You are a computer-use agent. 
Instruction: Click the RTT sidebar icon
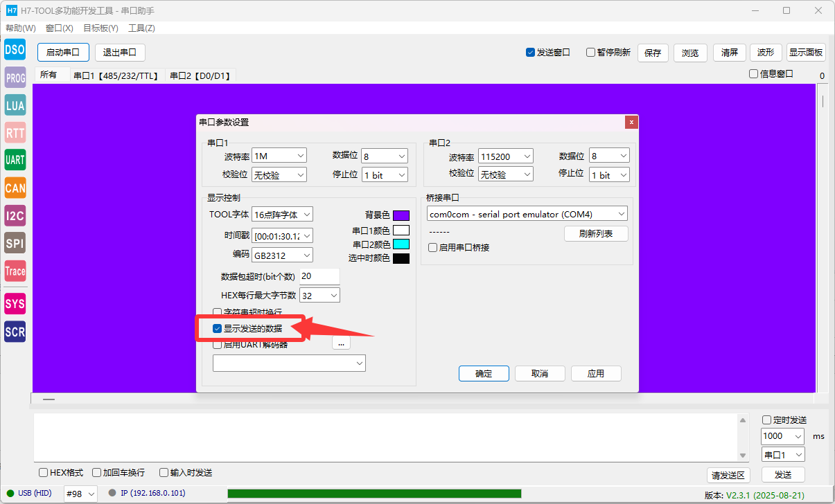point(15,132)
